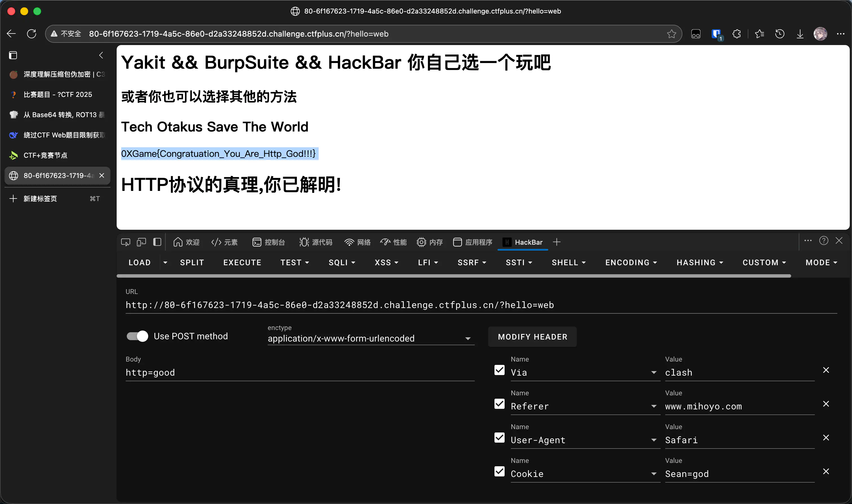Click the DevTools help question mark icon
This screenshot has height=504, width=852.
824,241
